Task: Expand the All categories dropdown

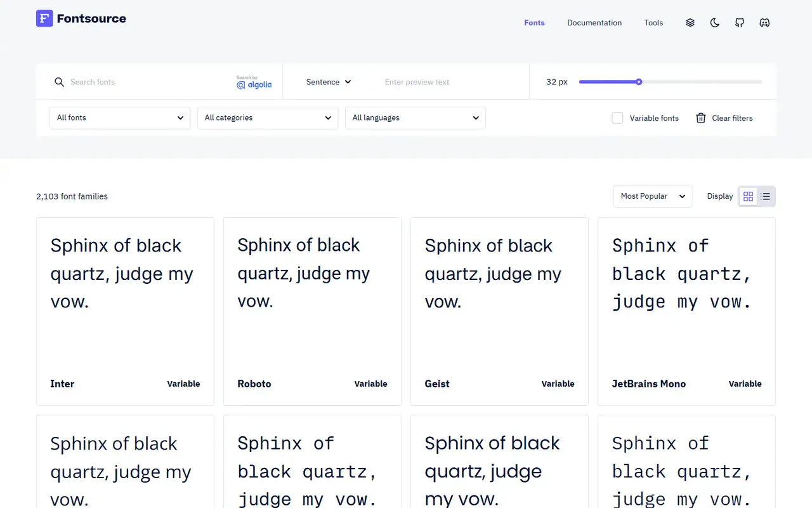Action: pos(268,118)
